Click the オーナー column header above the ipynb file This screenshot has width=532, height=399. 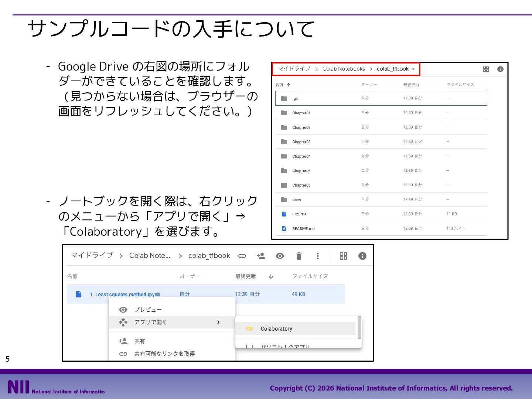[x=190, y=276]
